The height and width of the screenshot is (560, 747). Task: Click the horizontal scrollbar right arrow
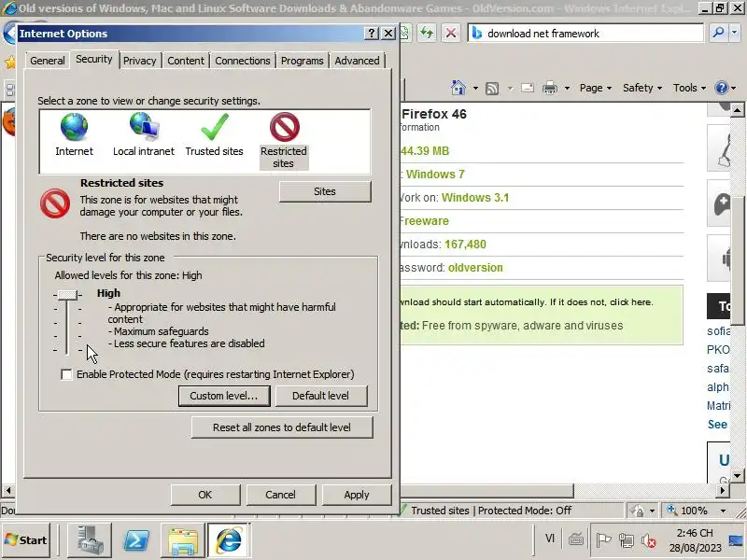click(x=723, y=490)
